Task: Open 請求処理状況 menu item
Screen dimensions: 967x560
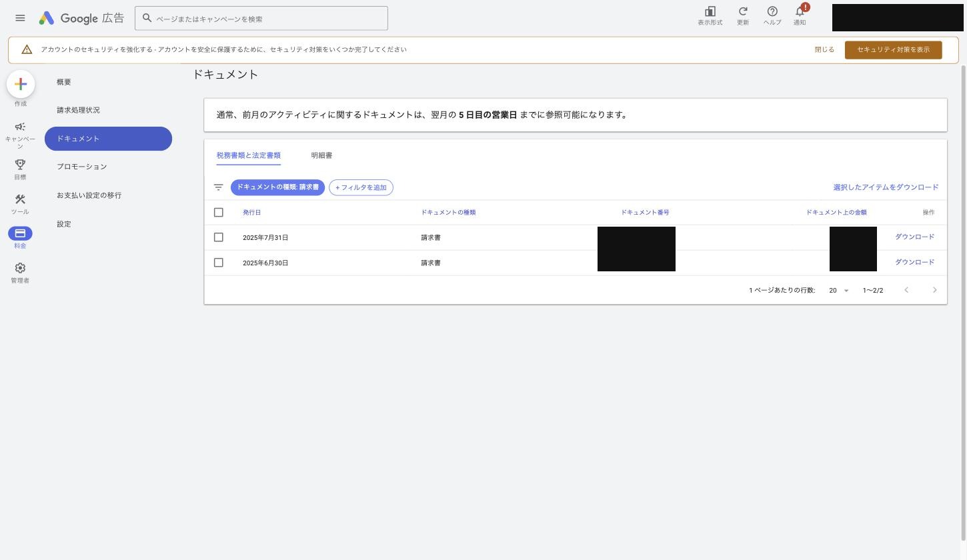Action: pos(78,110)
